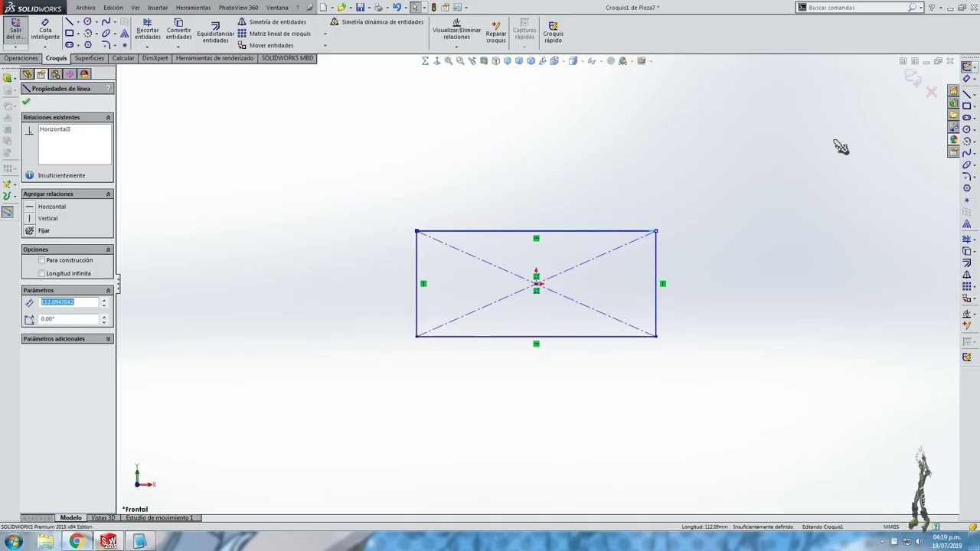This screenshot has width=980, height=551.
Task: Open the Archivo menu
Action: point(86,8)
